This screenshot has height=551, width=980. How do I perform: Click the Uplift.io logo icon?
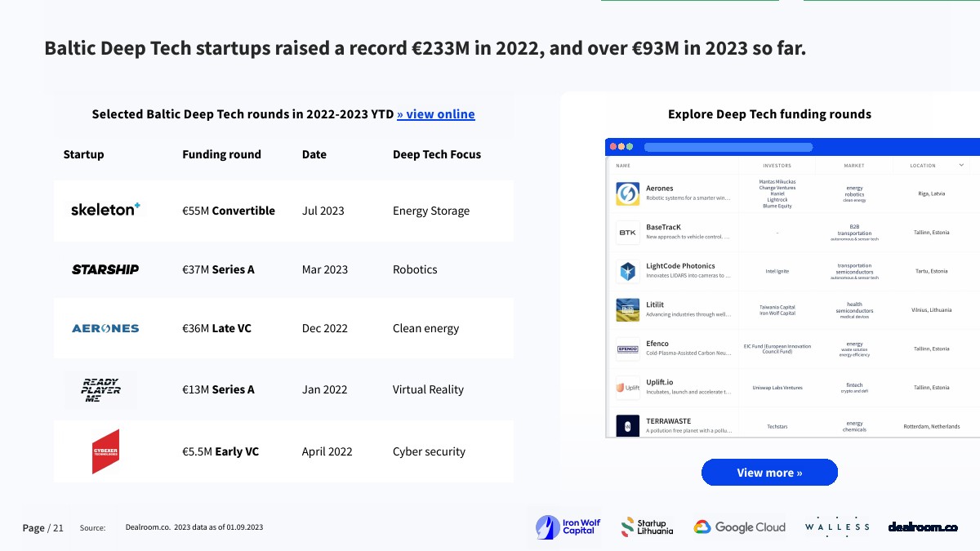(627, 388)
